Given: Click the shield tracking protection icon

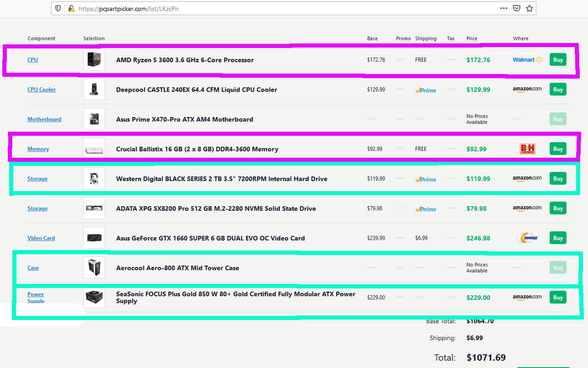Looking at the screenshot, I should point(58,8).
